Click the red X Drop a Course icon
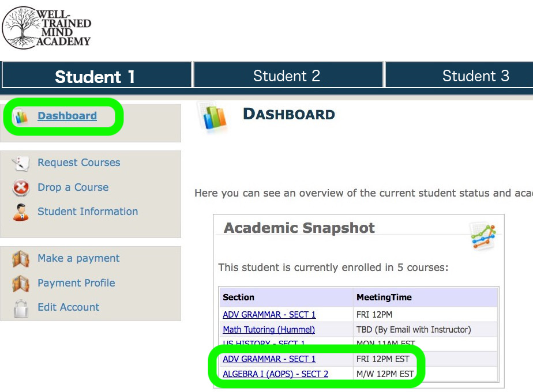The height and width of the screenshot is (392, 533). tap(21, 188)
